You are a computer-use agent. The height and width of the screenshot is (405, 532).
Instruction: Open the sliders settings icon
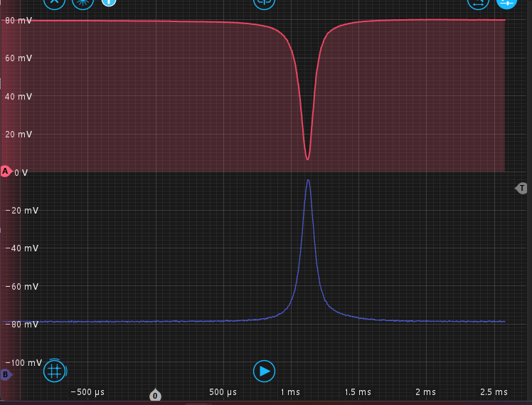click(506, 3)
